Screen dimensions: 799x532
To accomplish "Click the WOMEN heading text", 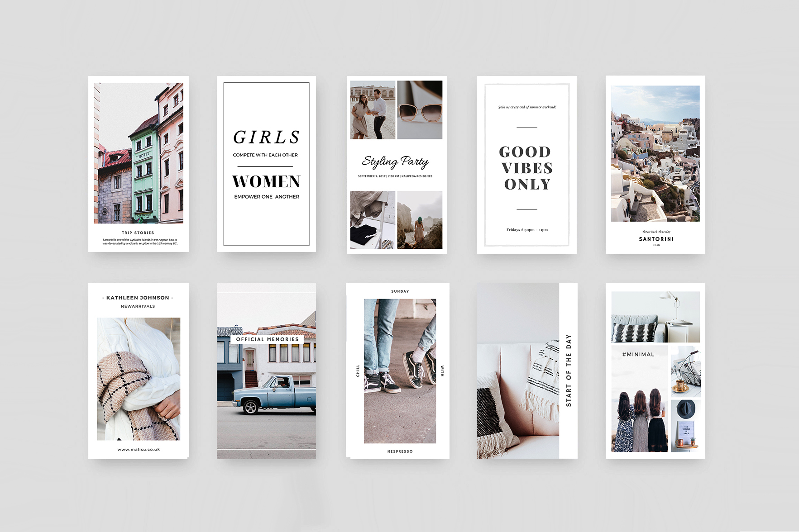I will click(267, 181).
